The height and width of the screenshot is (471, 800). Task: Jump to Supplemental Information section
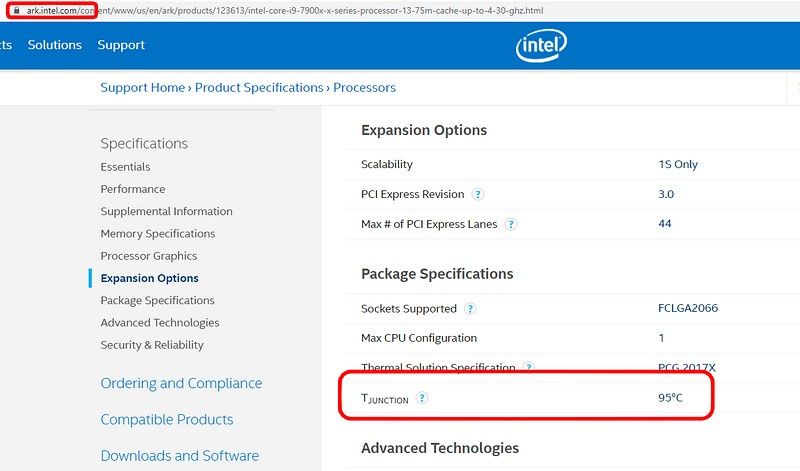tap(166, 211)
